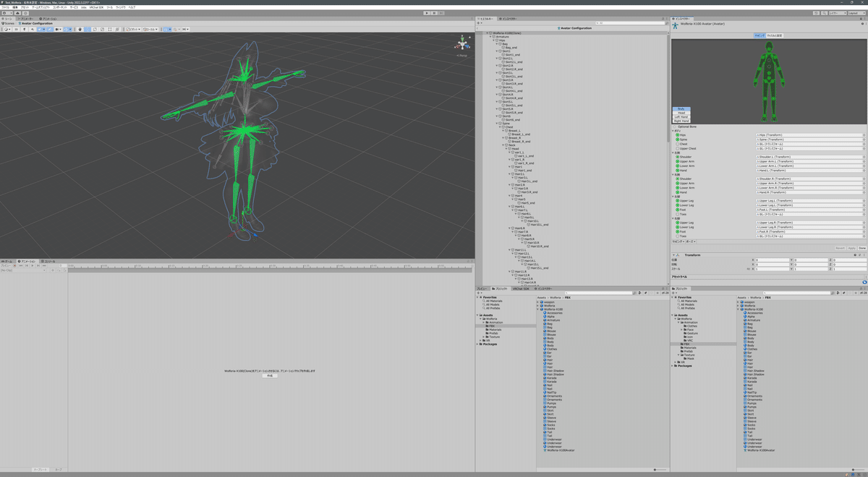Select the Scale tool in Scene toolbar
Screen dimensions: 868x477
(102, 29)
